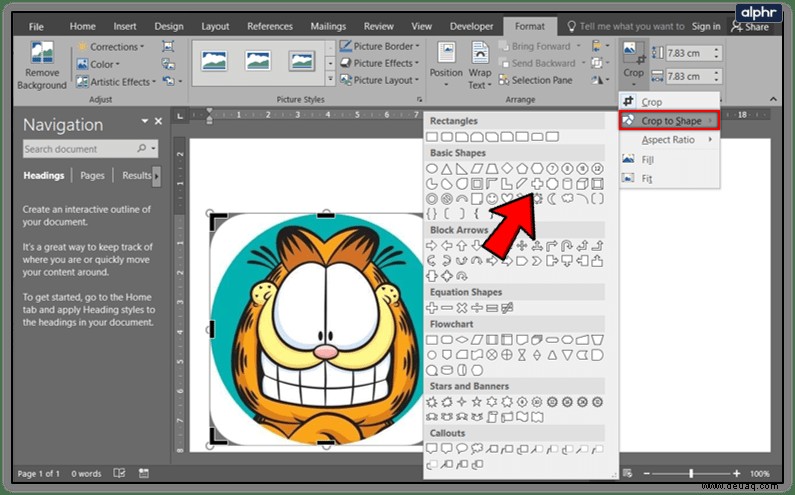Expand the Picture Styles gallery More arrow
The width and height of the screenshot is (795, 495).
click(331, 79)
